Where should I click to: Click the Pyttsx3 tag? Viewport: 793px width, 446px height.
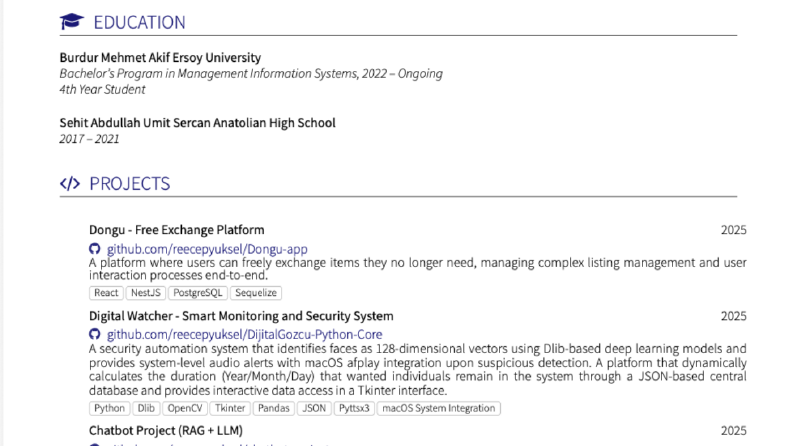[354, 408]
